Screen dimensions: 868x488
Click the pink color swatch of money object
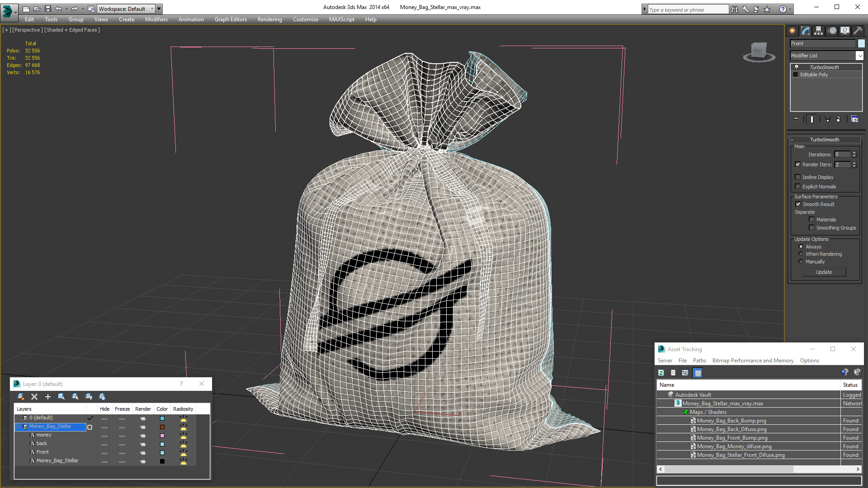[x=162, y=436]
